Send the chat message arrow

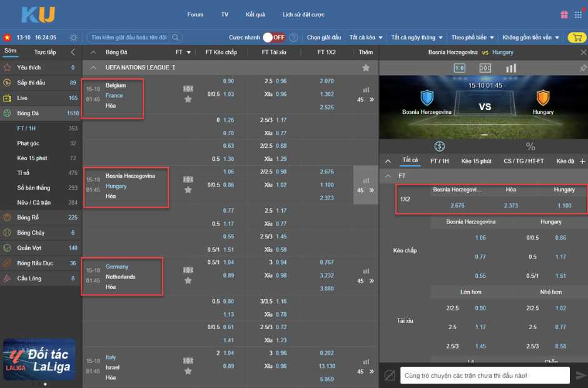581,375
